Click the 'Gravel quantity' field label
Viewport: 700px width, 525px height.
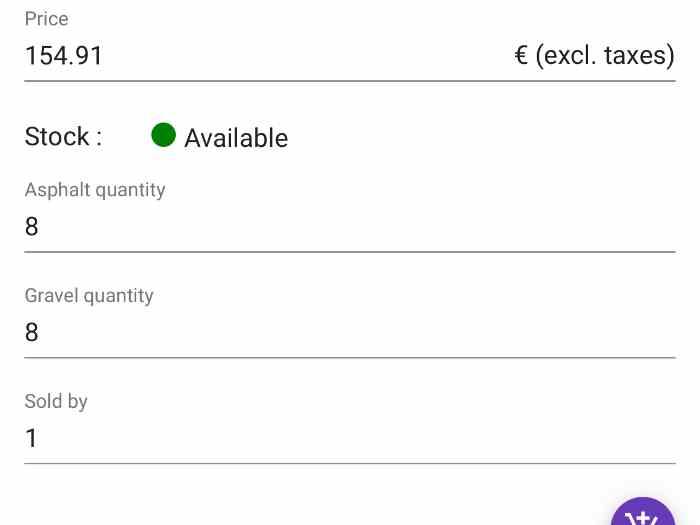coord(89,296)
